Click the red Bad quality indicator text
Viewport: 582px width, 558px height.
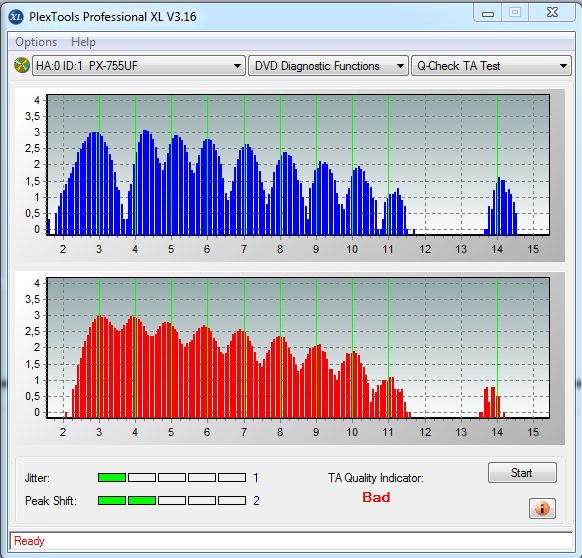click(376, 497)
